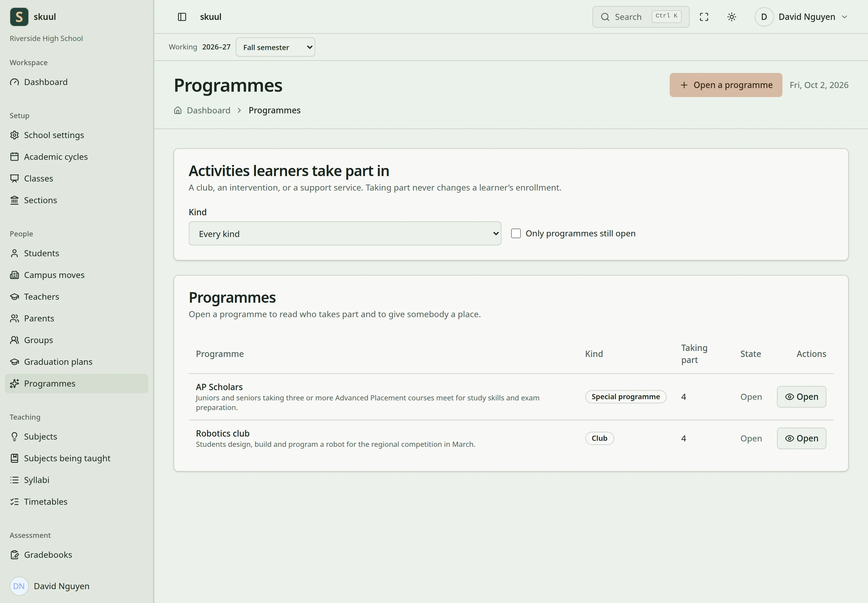Click the Taking part column header
868x603 pixels.
pos(694,354)
